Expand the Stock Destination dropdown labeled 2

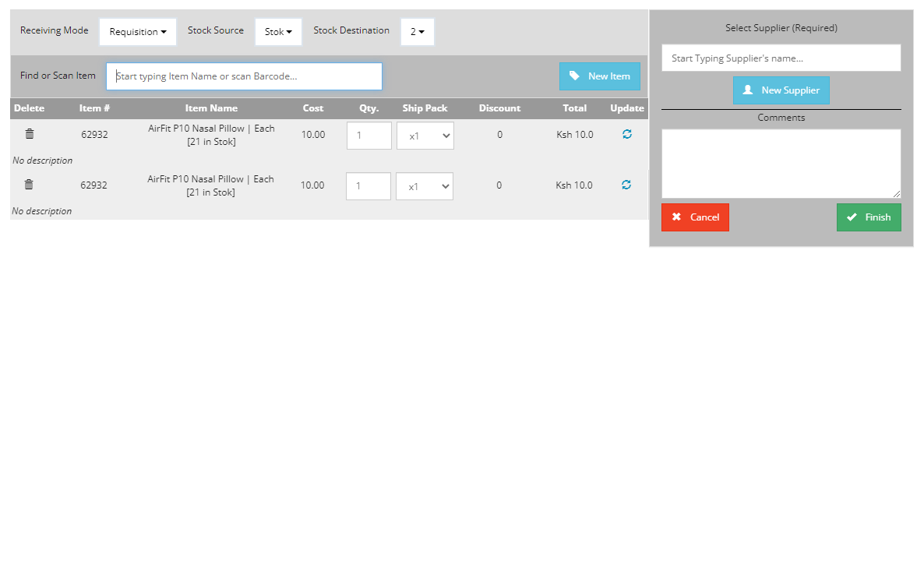417,31
